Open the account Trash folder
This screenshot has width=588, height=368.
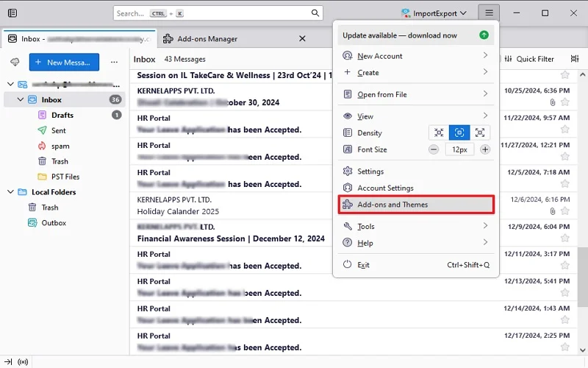(x=65, y=161)
